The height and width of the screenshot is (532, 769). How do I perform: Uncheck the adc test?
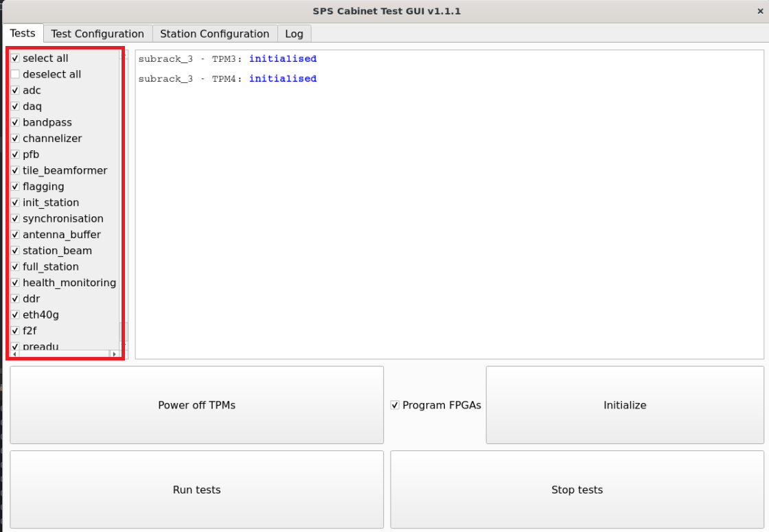pyautogui.click(x=15, y=90)
